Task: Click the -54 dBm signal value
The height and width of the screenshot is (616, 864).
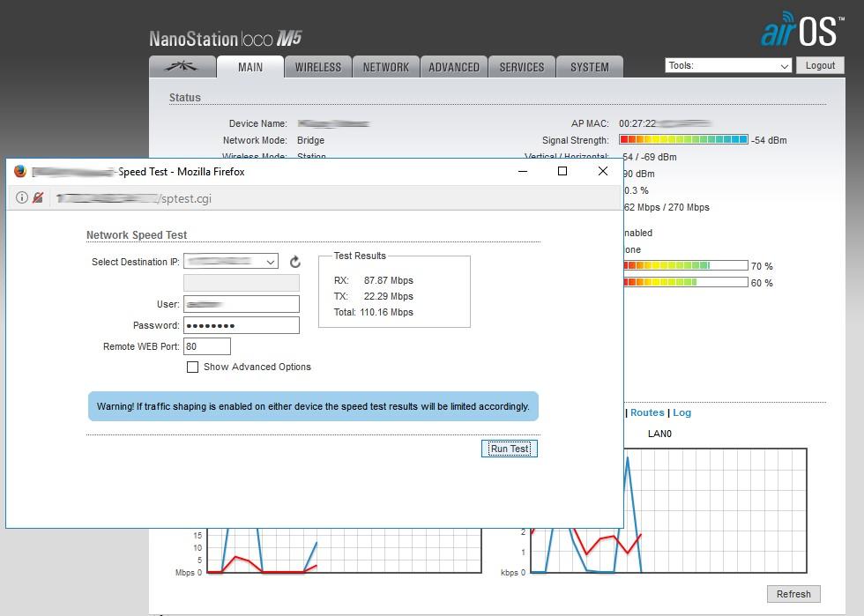Action: (x=769, y=140)
